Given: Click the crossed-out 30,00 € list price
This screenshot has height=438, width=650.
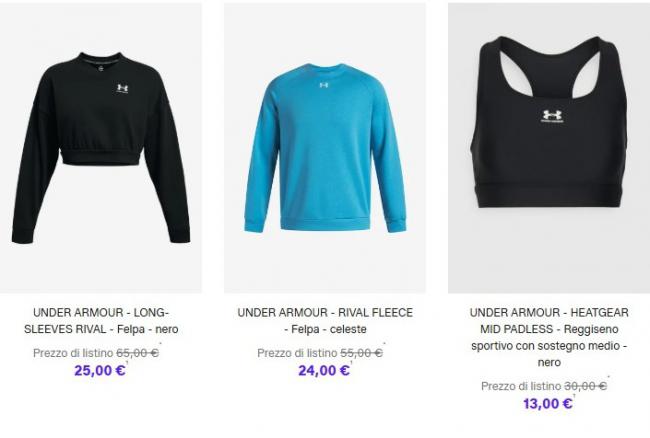Looking at the screenshot, I should pyautogui.click(x=585, y=386).
